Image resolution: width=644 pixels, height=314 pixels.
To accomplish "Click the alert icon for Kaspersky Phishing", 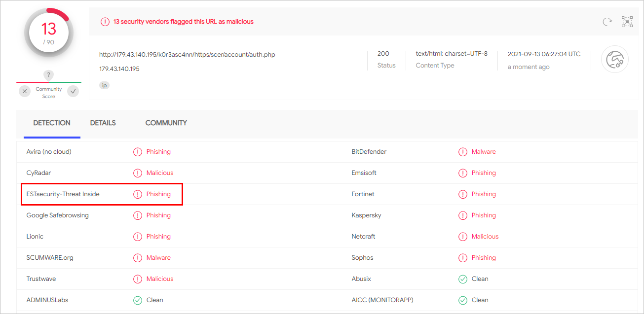I will click(463, 215).
